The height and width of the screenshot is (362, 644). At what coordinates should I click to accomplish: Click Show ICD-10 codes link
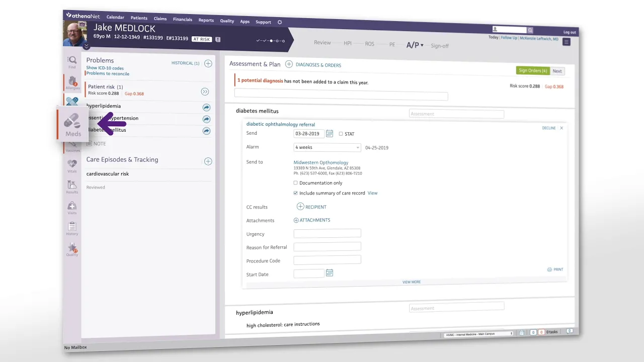pyautogui.click(x=105, y=68)
